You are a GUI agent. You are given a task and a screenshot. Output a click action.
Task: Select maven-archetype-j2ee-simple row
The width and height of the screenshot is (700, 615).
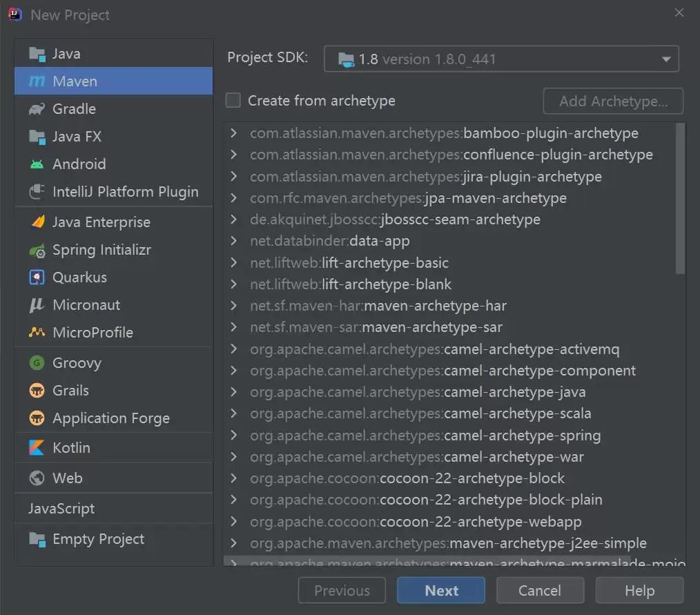coord(451,543)
